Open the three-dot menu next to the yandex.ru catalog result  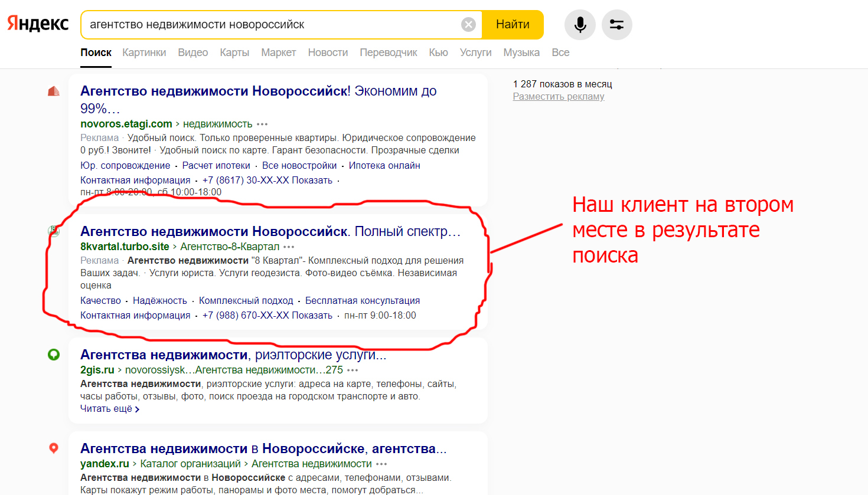click(381, 464)
